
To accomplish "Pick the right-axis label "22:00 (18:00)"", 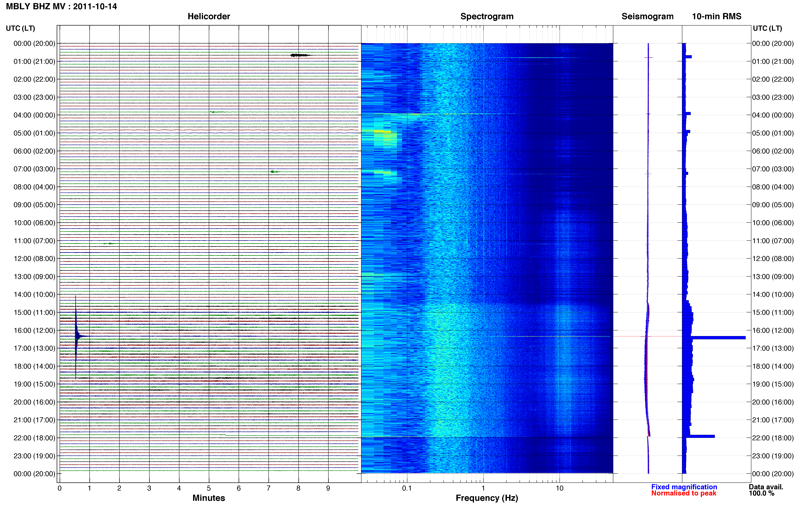I will coord(773,438).
